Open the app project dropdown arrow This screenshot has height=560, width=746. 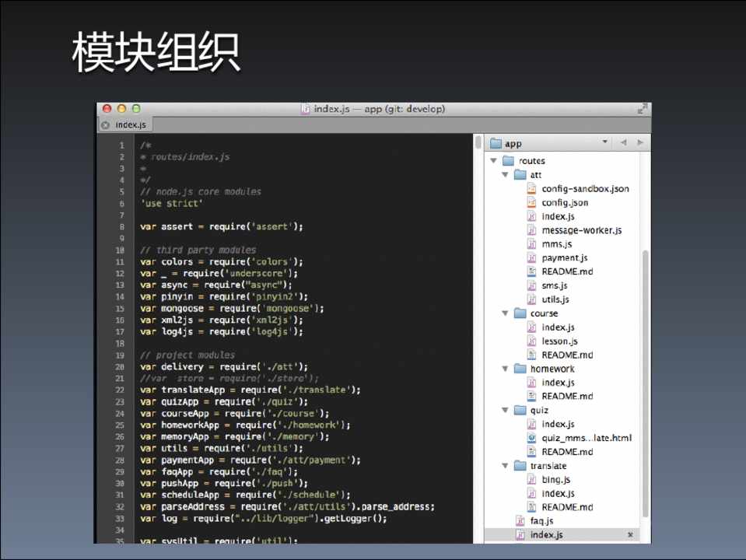605,142
